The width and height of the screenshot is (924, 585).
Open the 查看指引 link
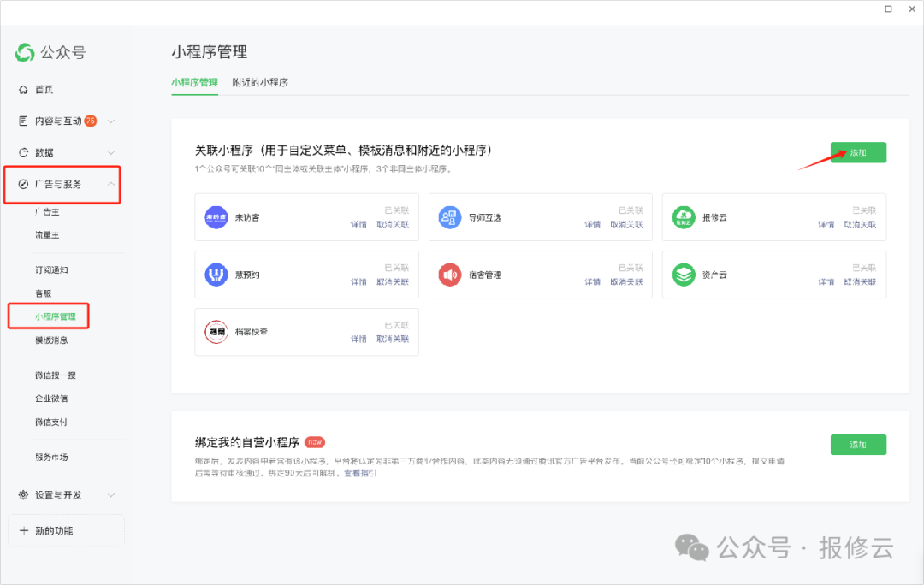(360, 473)
